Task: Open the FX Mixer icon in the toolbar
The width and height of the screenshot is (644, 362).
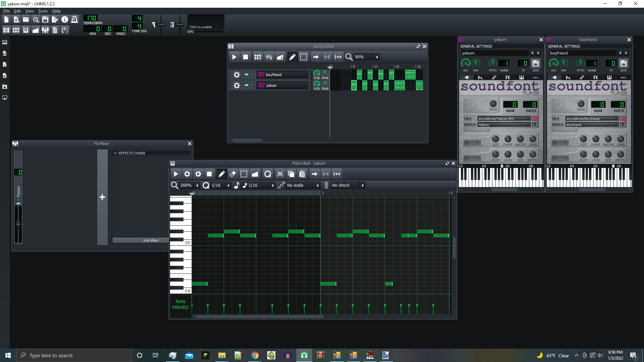Action: tap(45, 30)
